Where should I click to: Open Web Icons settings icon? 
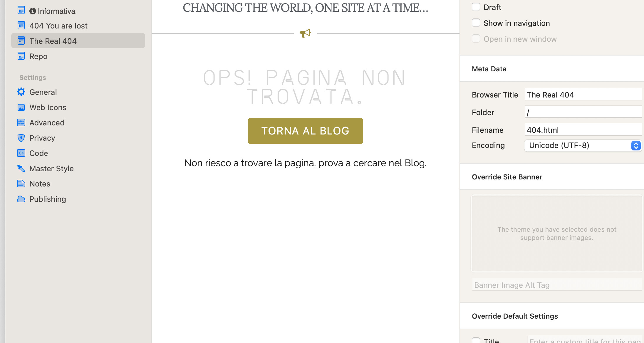(21, 107)
